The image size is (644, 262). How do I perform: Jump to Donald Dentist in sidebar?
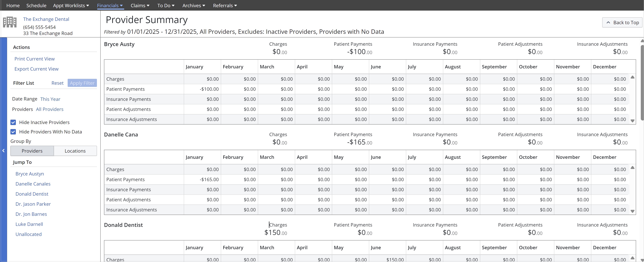click(x=32, y=194)
